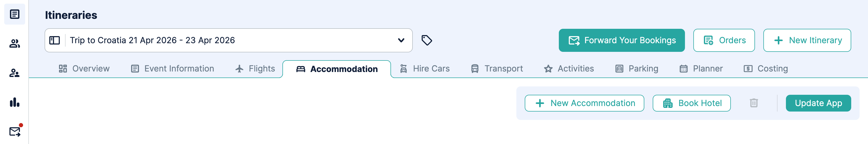Viewport: 868px width, 144px height.
Task: Open the itineraries list sidebar icon
Action: [x=14, y=14]
